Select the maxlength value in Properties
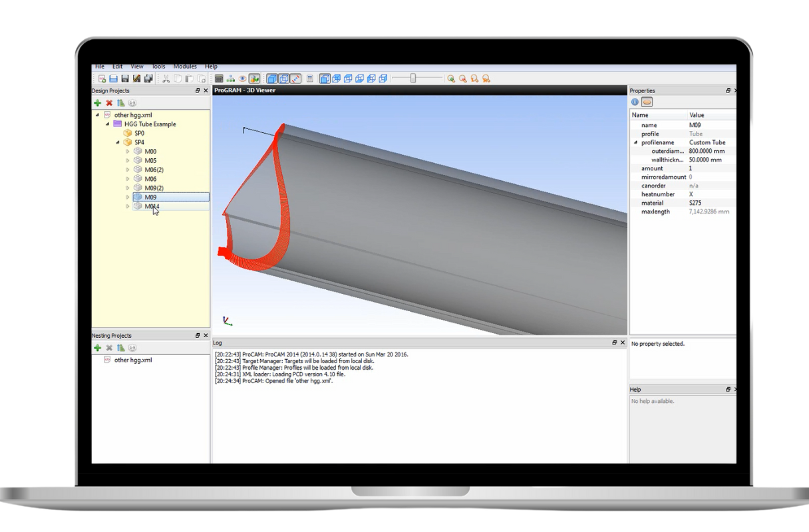Image resolution: width=809 pixels, height=532 pixels. [x=709, y=211]
